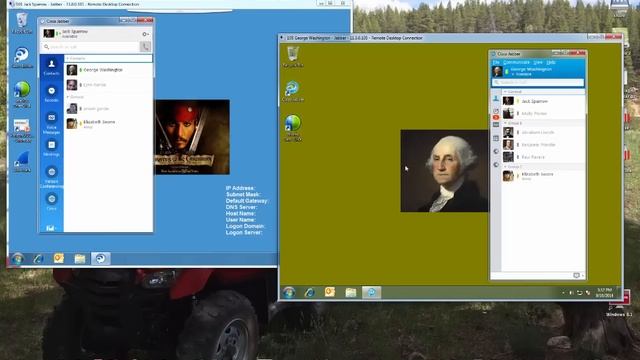The height and width of the screenshot is (360, 640).
Task: Click the Cisco tab in left Jabber sidebar
Action: coord(51,202)
